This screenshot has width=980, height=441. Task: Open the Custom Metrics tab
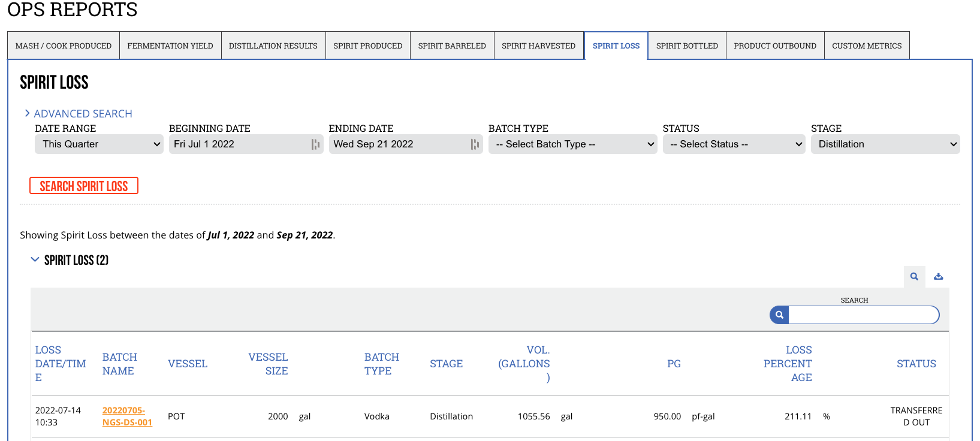(867, 46)
